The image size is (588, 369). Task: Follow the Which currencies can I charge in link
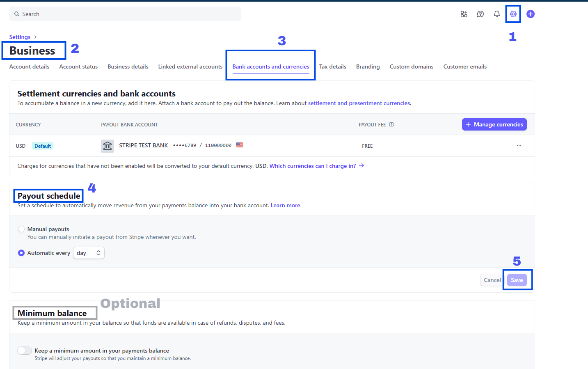(313, 166)
